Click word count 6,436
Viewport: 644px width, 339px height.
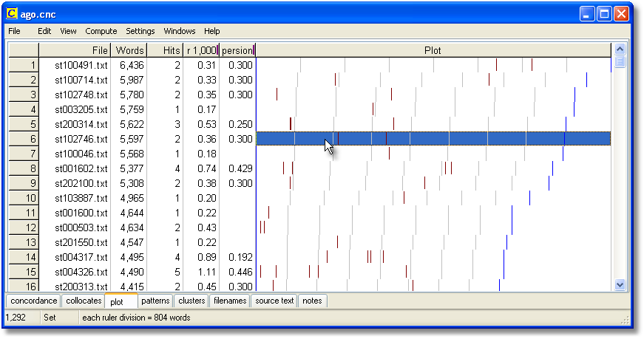(132, 65)
